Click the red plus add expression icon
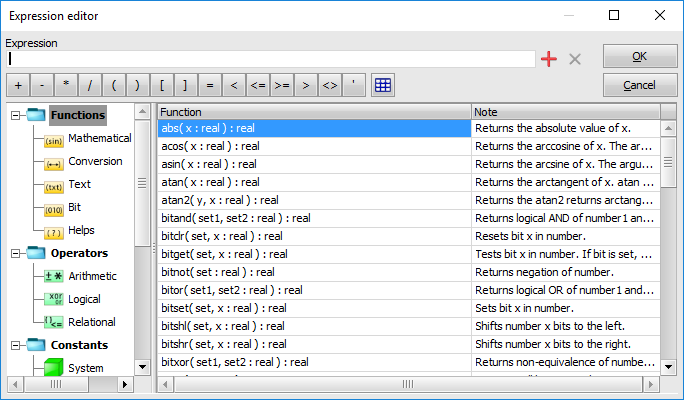Screen dimensions: 684x400 [548, 59]
